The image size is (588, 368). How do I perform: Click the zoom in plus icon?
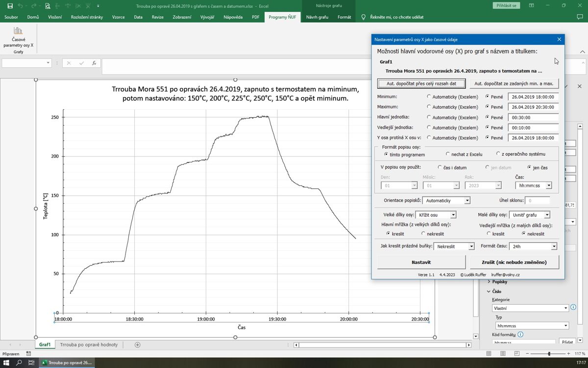pos(569,354)
